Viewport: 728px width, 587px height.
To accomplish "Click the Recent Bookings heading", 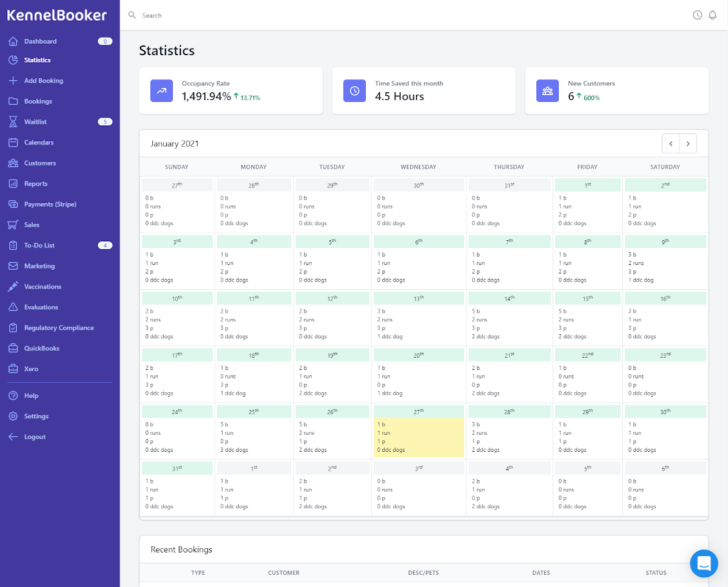I will click(181, 549).
